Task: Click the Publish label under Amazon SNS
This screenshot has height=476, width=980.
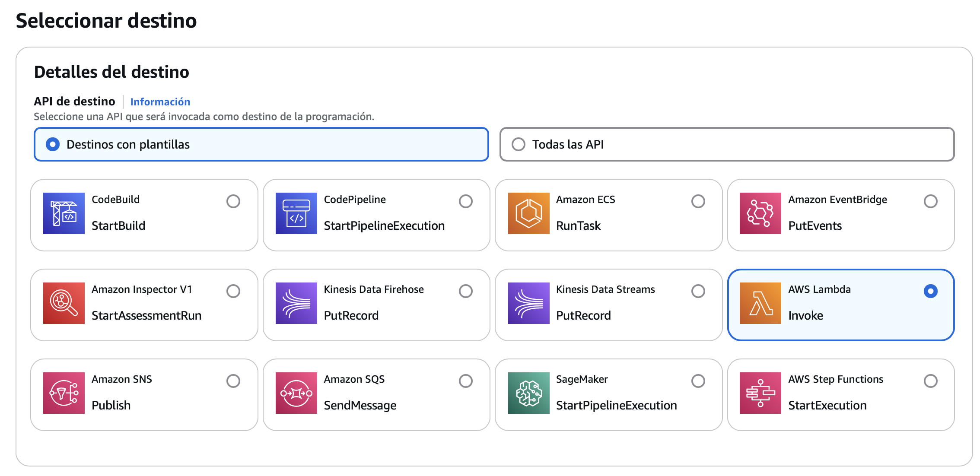Action: [111, 405]
